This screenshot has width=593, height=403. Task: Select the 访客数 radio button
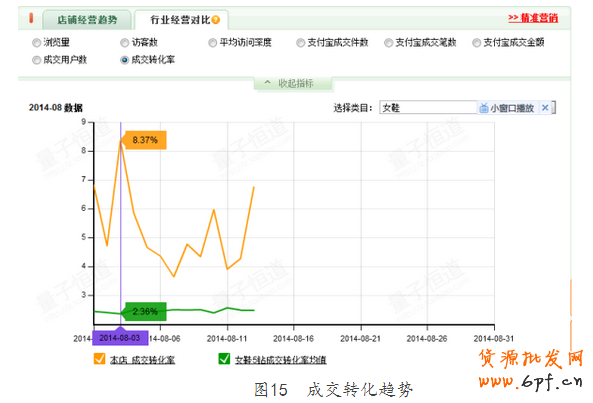point(124,43)
